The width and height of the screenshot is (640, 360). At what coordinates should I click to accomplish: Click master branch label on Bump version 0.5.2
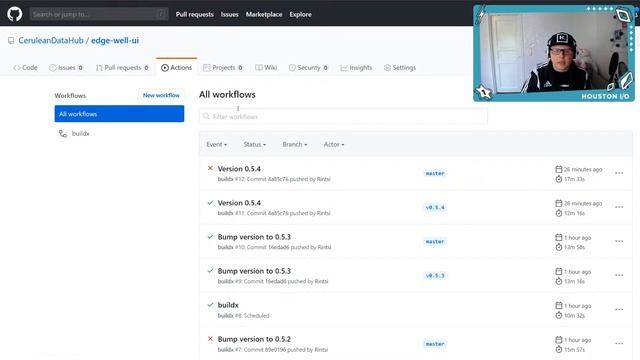point(435,344)
